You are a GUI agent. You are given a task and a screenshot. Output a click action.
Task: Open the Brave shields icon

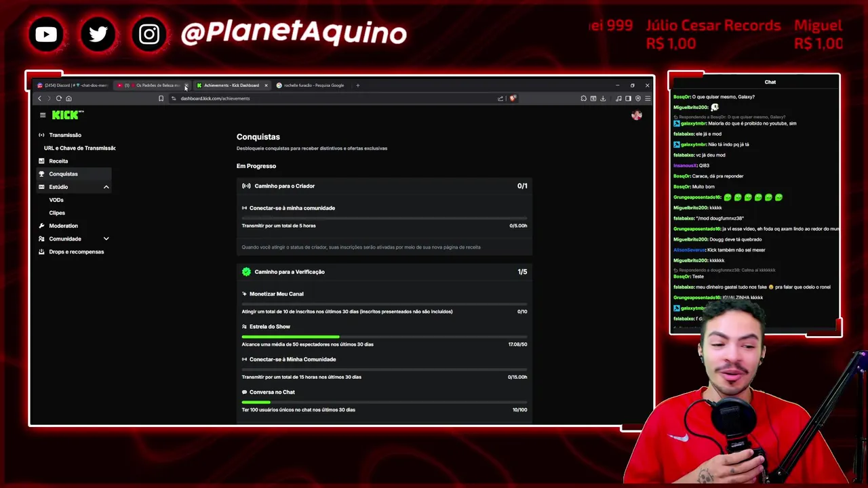(513, 98)
